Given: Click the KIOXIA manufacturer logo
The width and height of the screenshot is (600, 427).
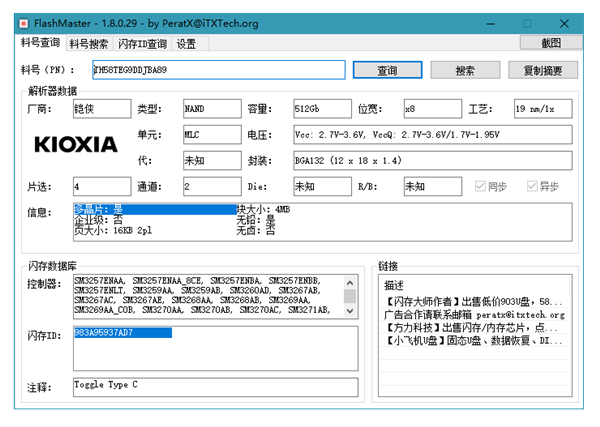Looking at the screenshot, I should [x=75, y=144].
